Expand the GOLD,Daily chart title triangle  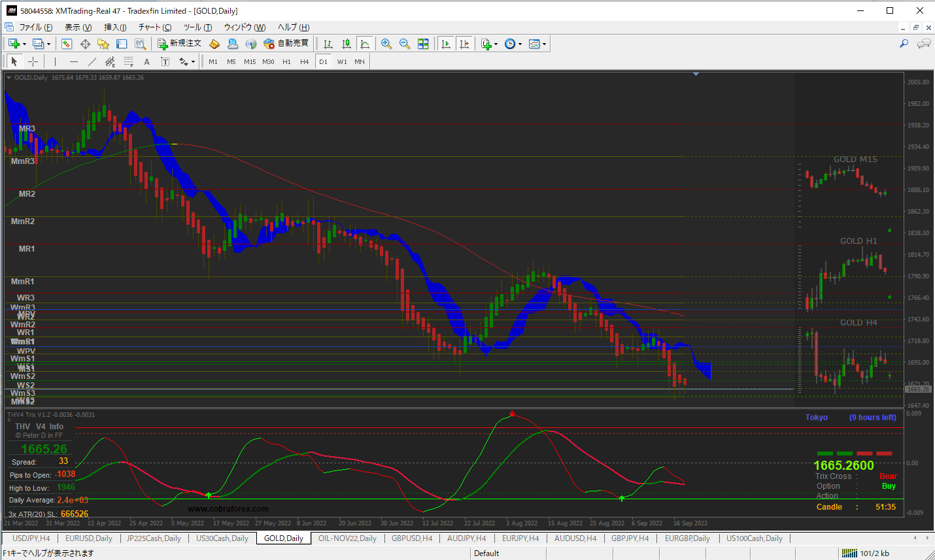[x=9, y=77]
